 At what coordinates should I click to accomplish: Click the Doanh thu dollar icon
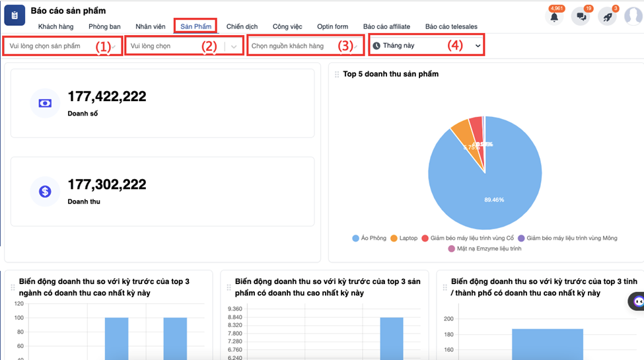point(45,191)
